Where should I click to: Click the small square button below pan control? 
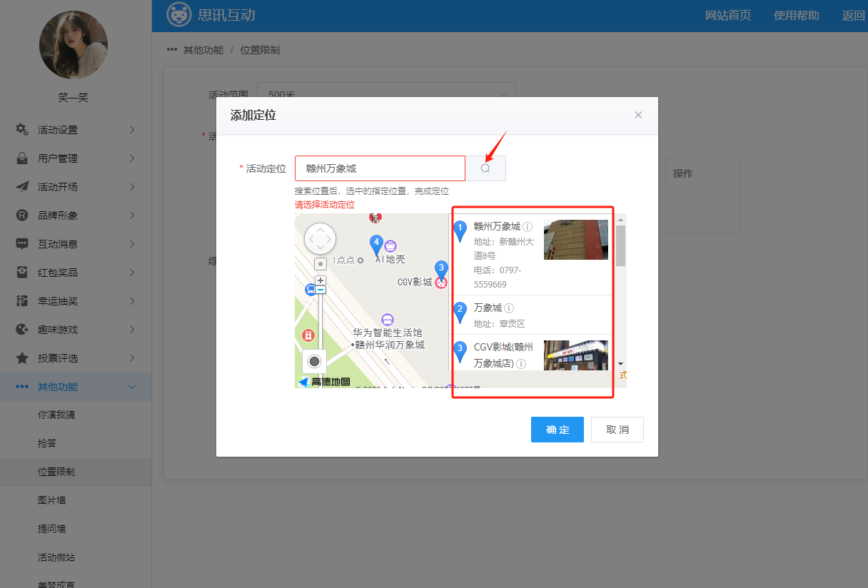coord(321,264)
